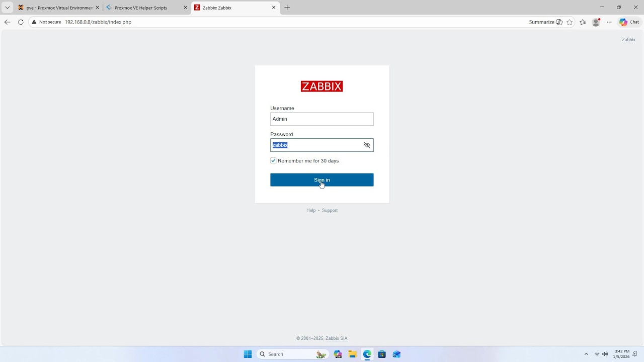Open the volume tray icon

coord(605,354)
